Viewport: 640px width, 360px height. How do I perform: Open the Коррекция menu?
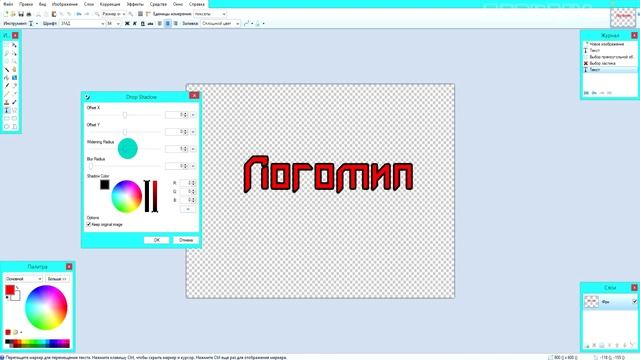coord(110,4)
